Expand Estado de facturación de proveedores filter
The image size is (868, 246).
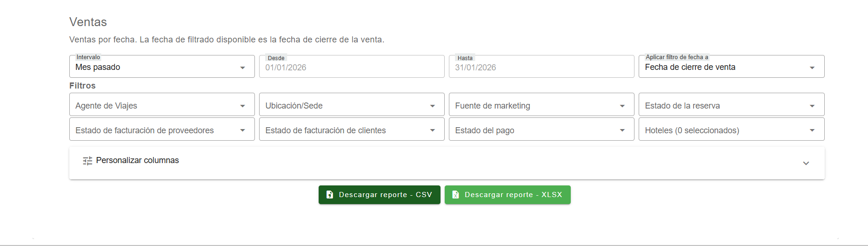[161, 130]
